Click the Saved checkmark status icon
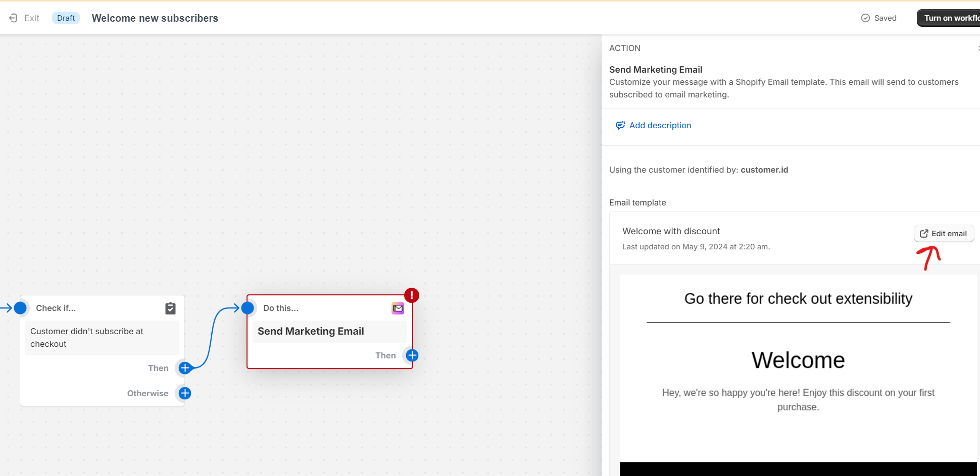The image size is (980, 476). [865, 18]
